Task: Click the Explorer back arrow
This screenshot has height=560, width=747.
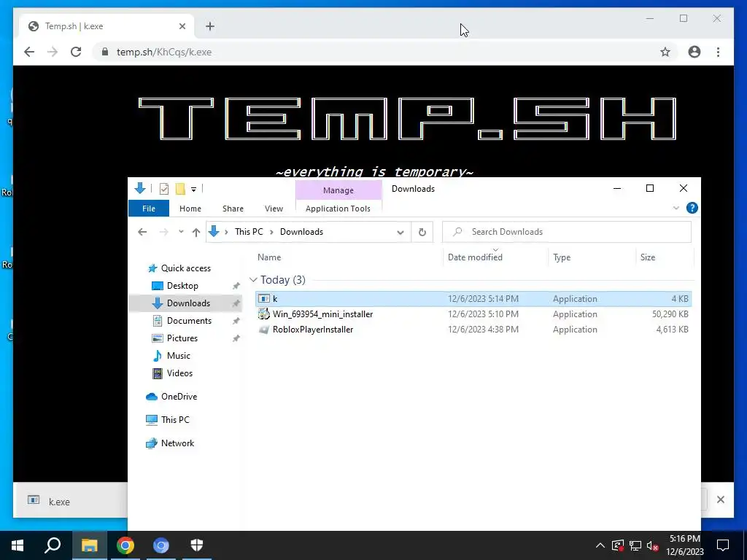Action: (x=142, y=232)
